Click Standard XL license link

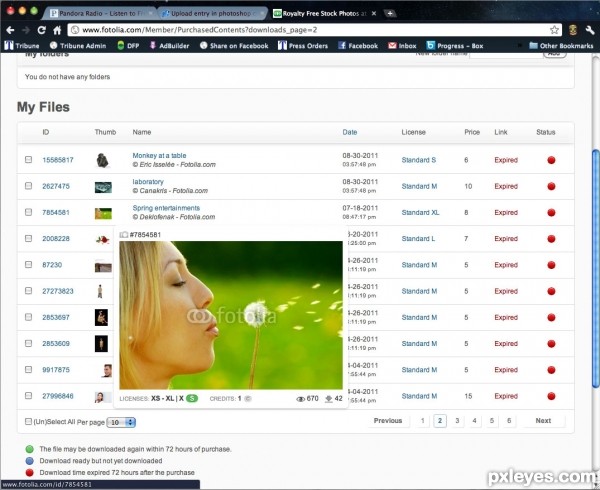tap(420, 212)
